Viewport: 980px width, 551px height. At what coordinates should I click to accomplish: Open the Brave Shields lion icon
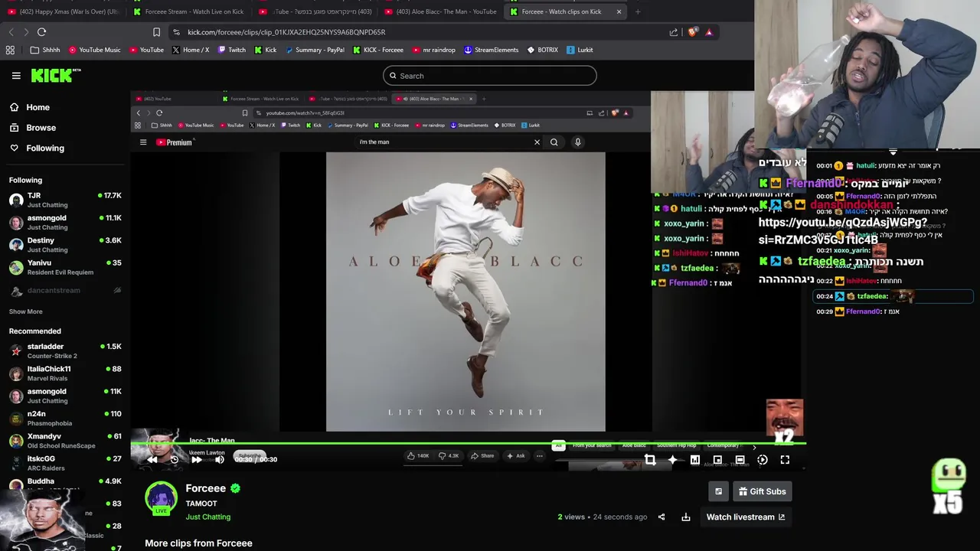[x=693, y=32]
